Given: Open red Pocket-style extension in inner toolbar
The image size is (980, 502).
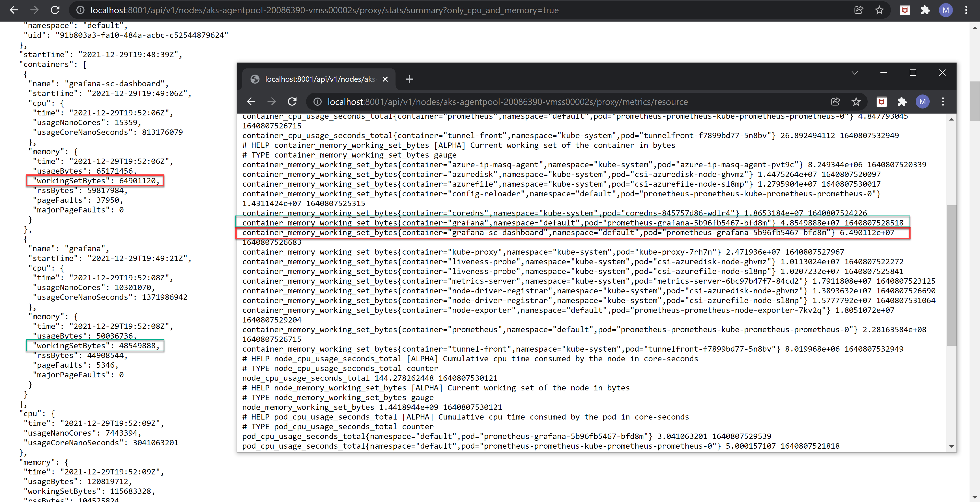Looking at the screenshot, I should (x=881, y=102).
